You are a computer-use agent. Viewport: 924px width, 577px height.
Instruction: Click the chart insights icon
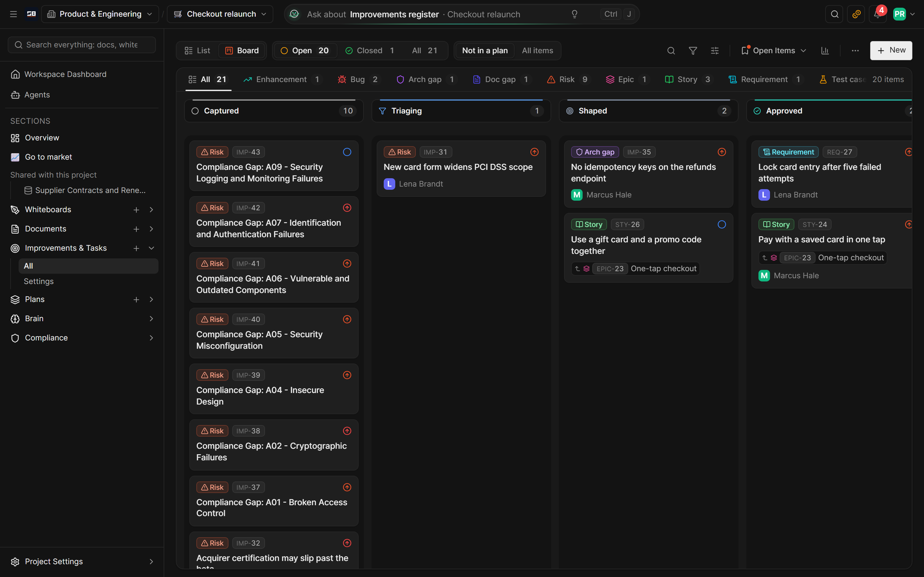coord(825,51)
